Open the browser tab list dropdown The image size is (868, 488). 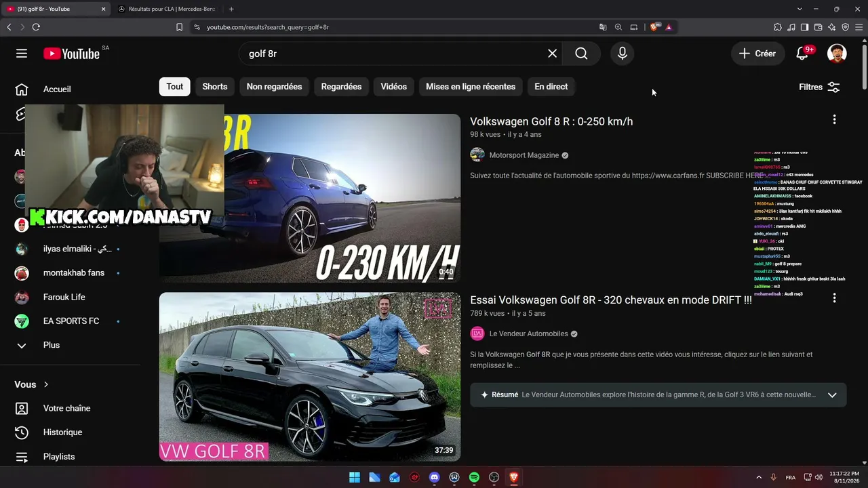tap(800, 9)
